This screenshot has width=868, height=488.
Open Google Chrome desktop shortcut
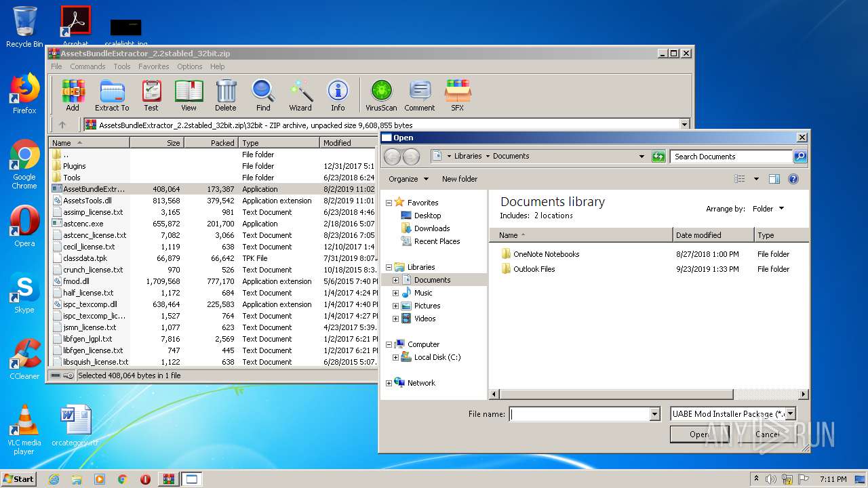point(24,165)
